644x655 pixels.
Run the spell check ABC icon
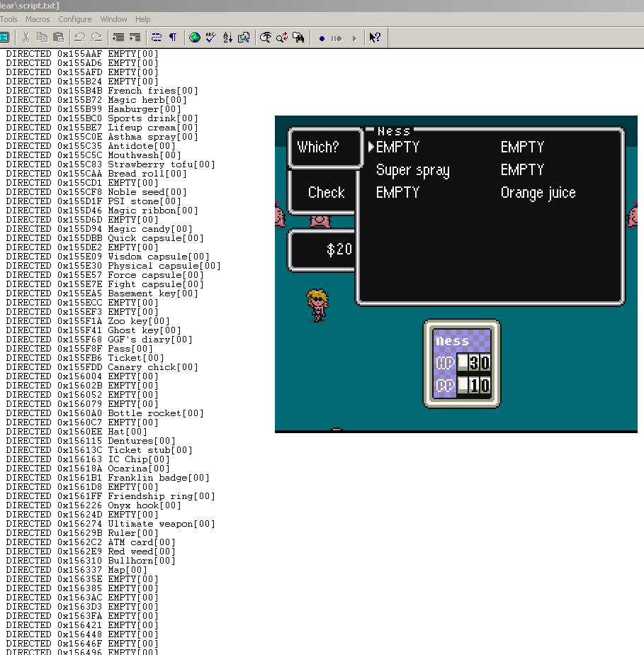pyautogui.click(x=210, y=38)
